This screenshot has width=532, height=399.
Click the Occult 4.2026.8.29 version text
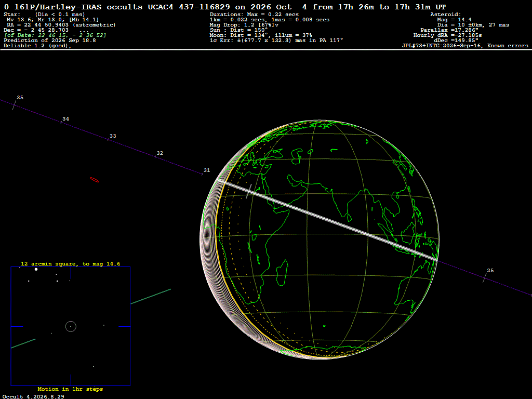(33, 396)
